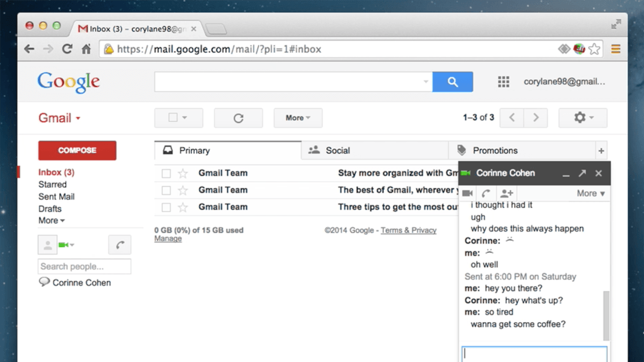The height and width of the screenshot is (362, 644).
Task: Switch to the Promotions tab
Action: click(522, 151)
